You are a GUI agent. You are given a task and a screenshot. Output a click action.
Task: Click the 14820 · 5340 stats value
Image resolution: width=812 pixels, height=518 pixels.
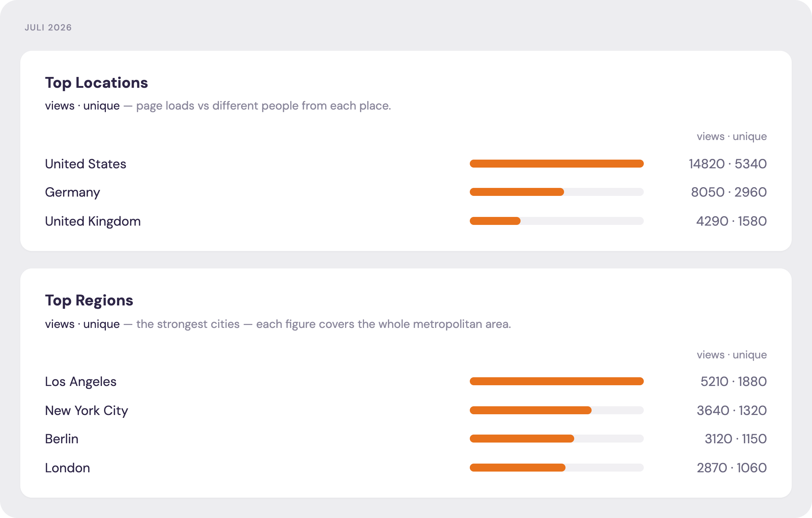click(x=728, y=164)
